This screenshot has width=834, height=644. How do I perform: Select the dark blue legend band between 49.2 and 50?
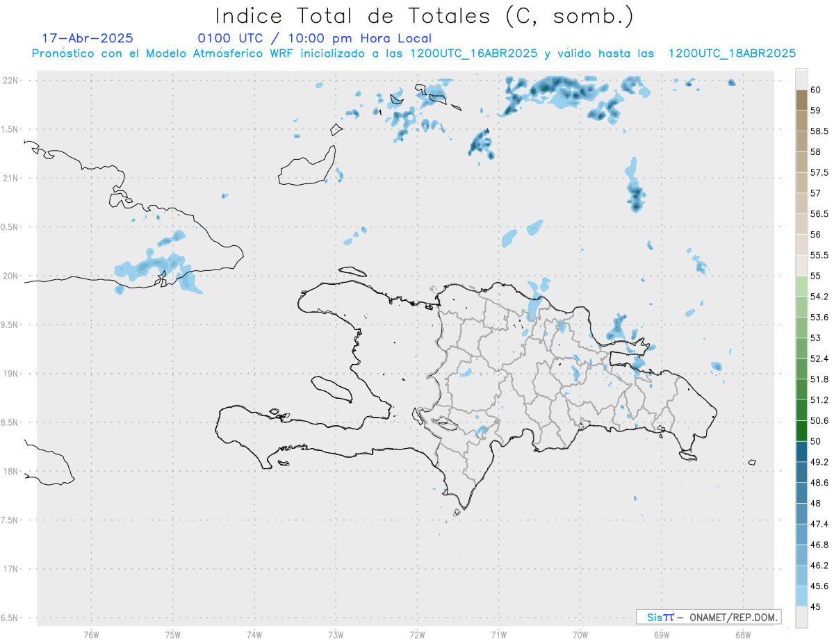801,452
